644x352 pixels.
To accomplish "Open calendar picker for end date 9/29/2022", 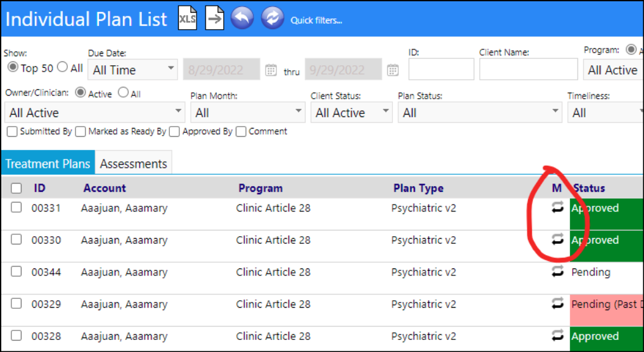I will [392, 70].
